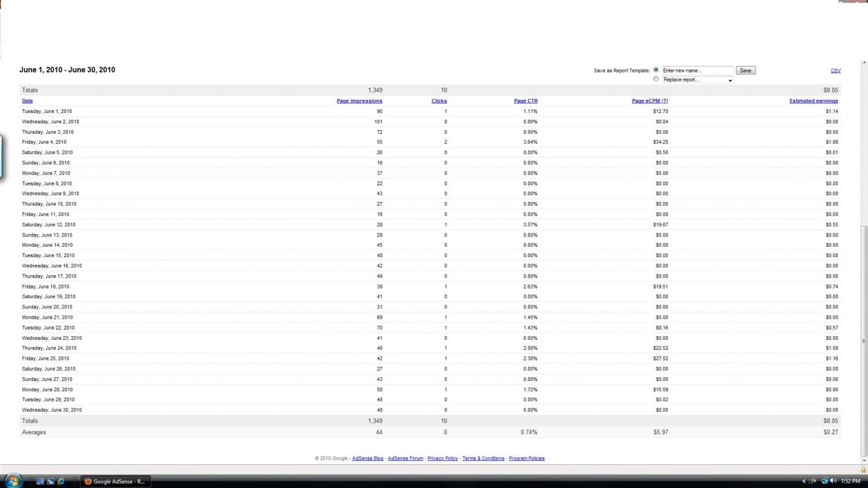Click the '$1.16' earnings value for June 25
The width and height of the screenshot is (868, 488).
pos(832,359)
